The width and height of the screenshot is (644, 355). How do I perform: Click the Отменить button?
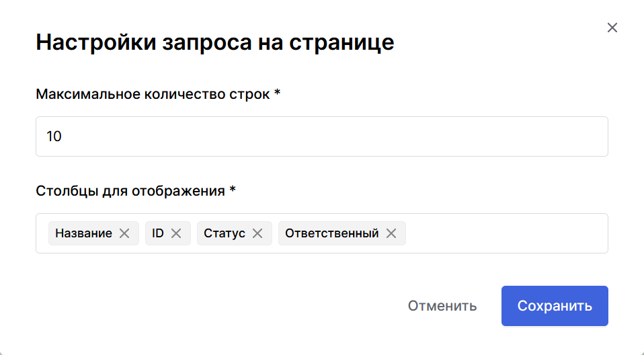(x=442, y=306)
